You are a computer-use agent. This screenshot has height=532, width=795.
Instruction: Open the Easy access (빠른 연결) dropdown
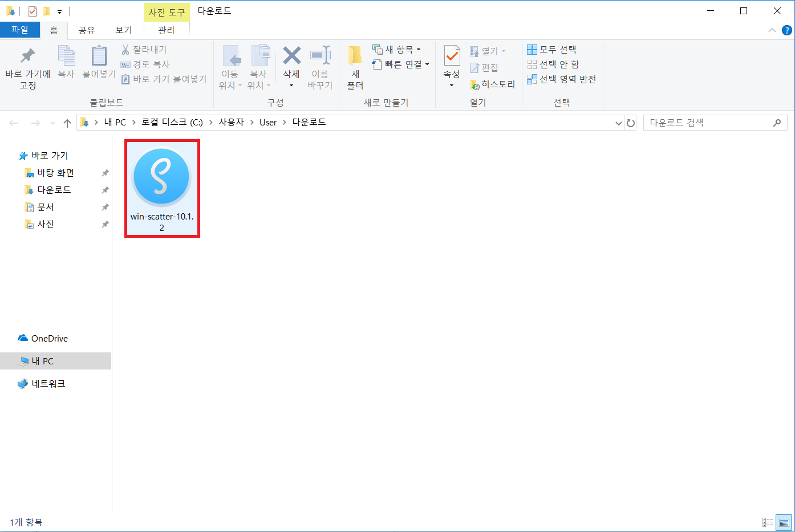tap(400, 64)
